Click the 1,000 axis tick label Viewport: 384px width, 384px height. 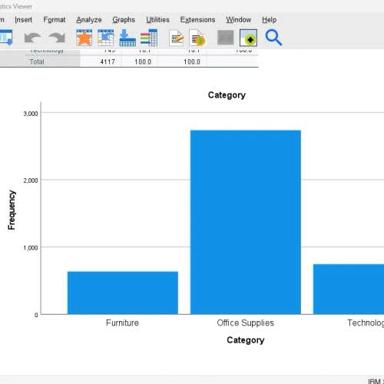pos(31,248)
